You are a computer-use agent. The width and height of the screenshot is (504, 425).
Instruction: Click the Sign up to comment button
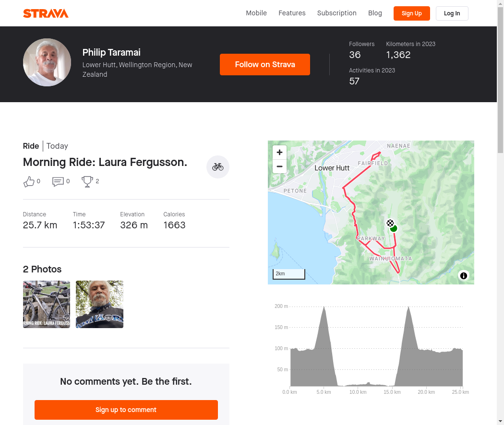coord(126,410)
